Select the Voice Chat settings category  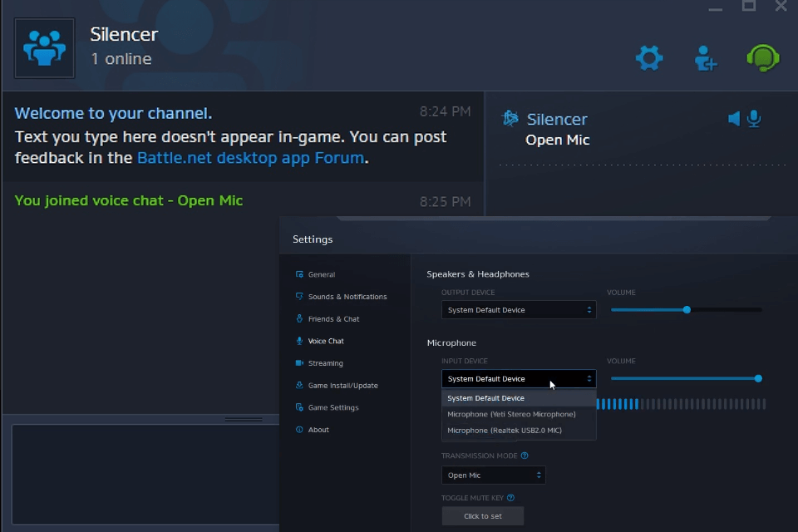328,341
